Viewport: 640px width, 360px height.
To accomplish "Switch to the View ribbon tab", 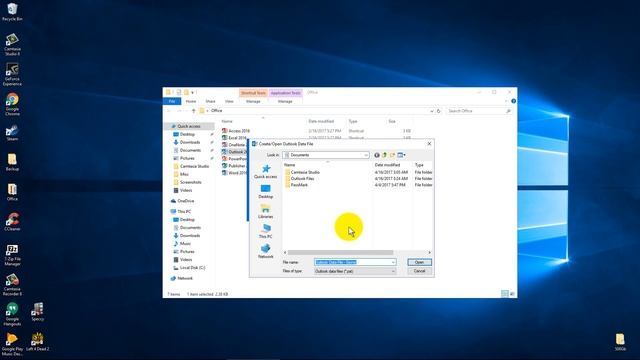I will pyautogui.click(x=229, y=101).
